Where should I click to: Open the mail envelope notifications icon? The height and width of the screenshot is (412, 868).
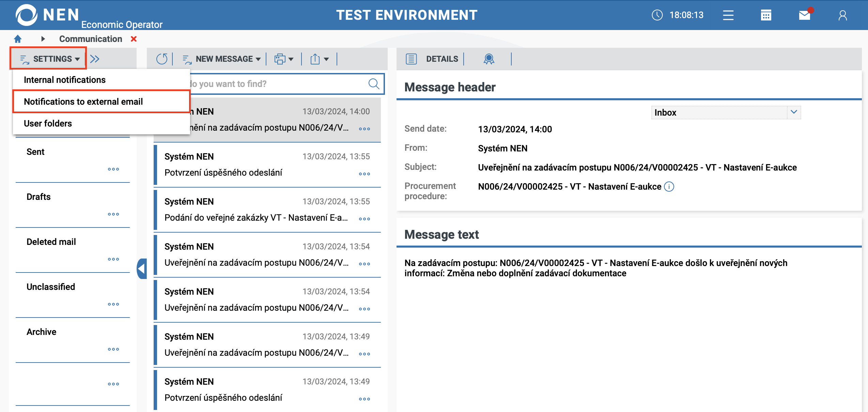pos(805,15)
